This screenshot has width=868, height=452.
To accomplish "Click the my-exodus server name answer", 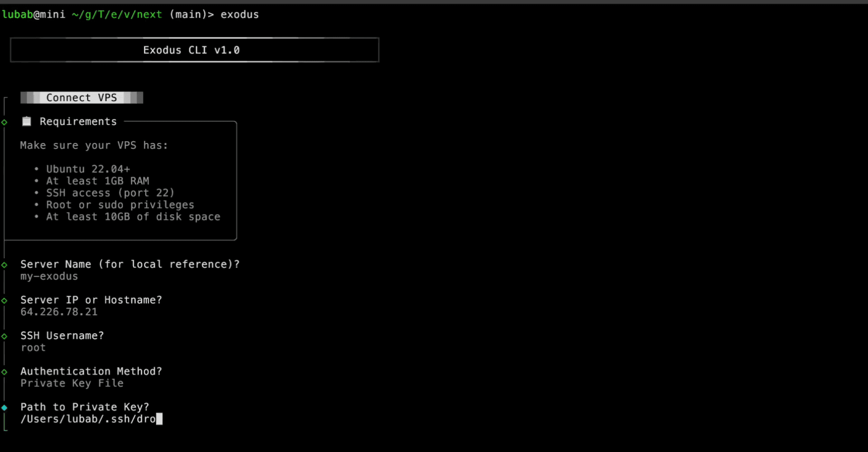I will (49, 276).
